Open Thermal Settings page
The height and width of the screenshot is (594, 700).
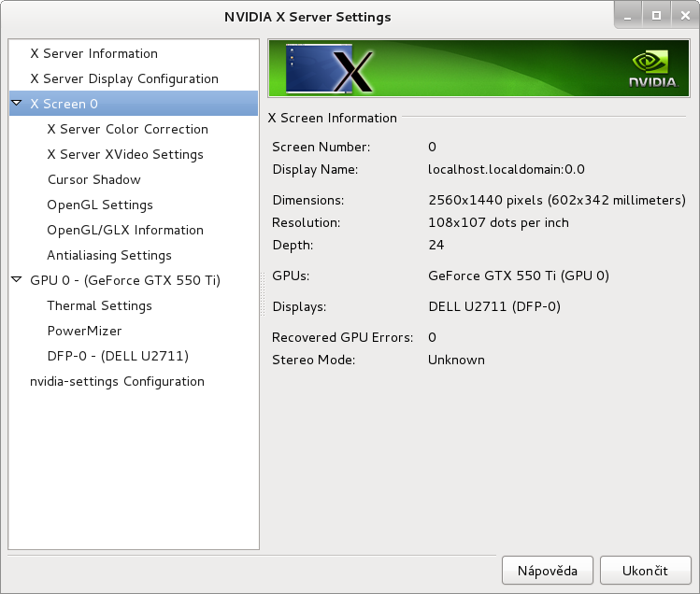[x=100, y=305]
